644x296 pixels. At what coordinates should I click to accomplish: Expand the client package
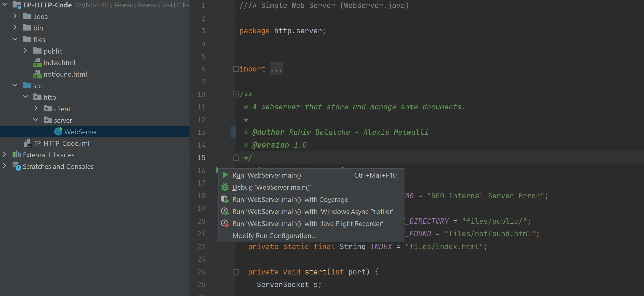(x=36, y=109)
